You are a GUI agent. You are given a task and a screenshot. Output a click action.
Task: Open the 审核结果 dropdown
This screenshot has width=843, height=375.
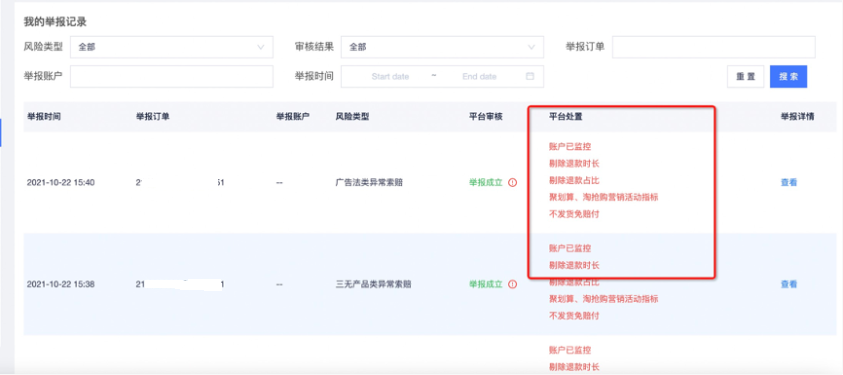click(442, 47)
